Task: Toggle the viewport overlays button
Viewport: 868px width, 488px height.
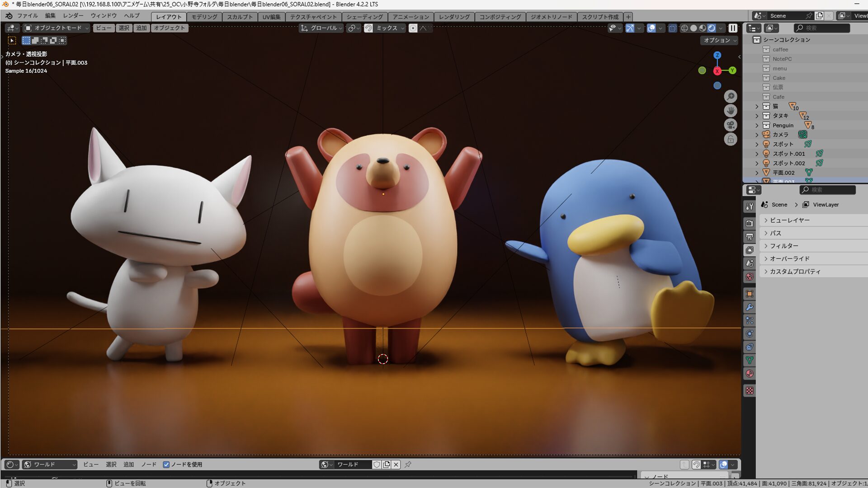Action: pyautogui.click(x=651, y=28)
